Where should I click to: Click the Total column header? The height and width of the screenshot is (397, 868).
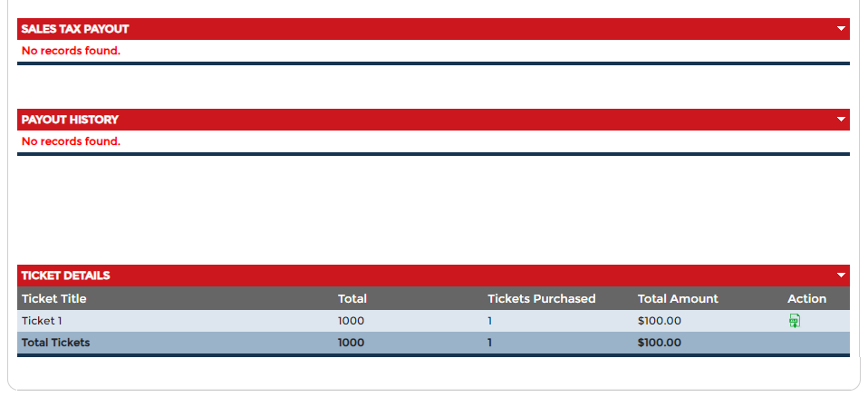coord(352,298)
